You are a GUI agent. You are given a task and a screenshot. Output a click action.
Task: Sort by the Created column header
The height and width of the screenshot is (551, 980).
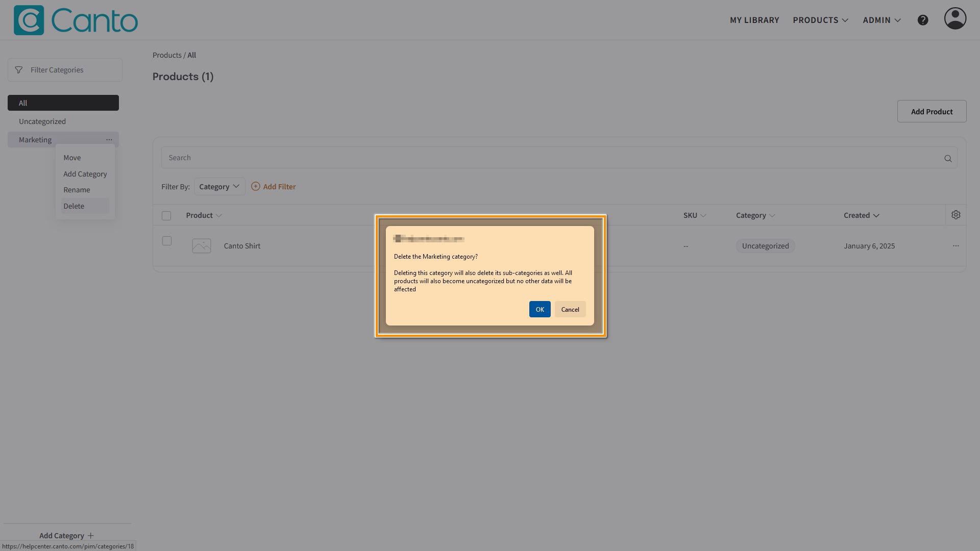pyautogui.click(x=862, y=215)
